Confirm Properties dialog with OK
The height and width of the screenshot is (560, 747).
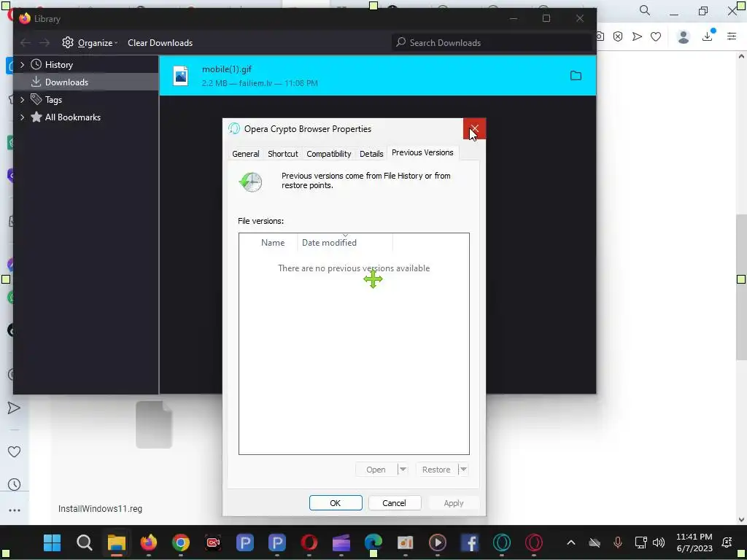(336, 503)
